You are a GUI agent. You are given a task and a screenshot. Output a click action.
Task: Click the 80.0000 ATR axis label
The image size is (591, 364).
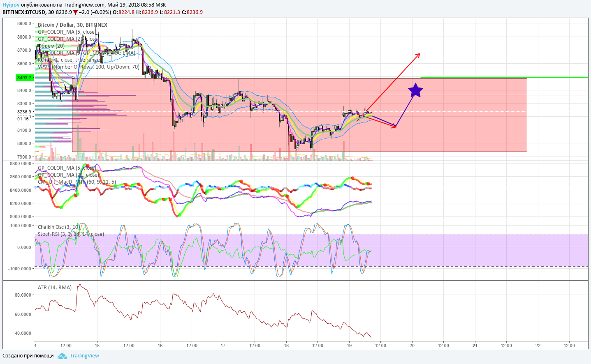coord(23,295)
